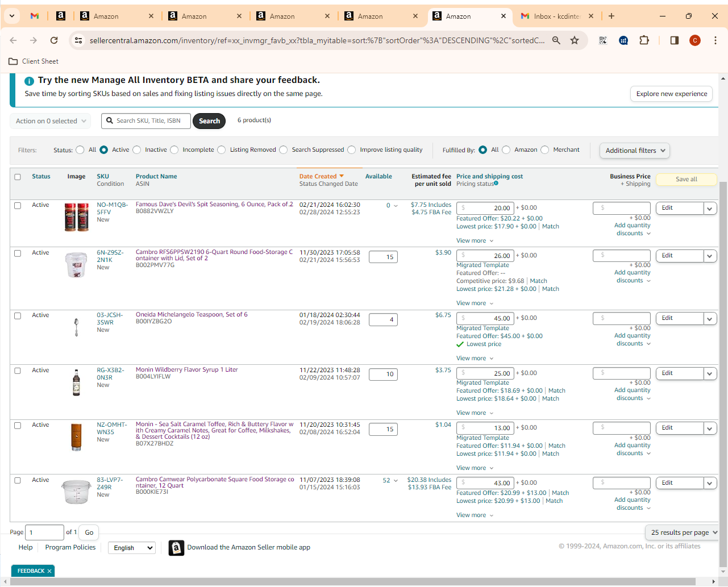Click the info icon beside Pricing status

click(x=496, y=183)
